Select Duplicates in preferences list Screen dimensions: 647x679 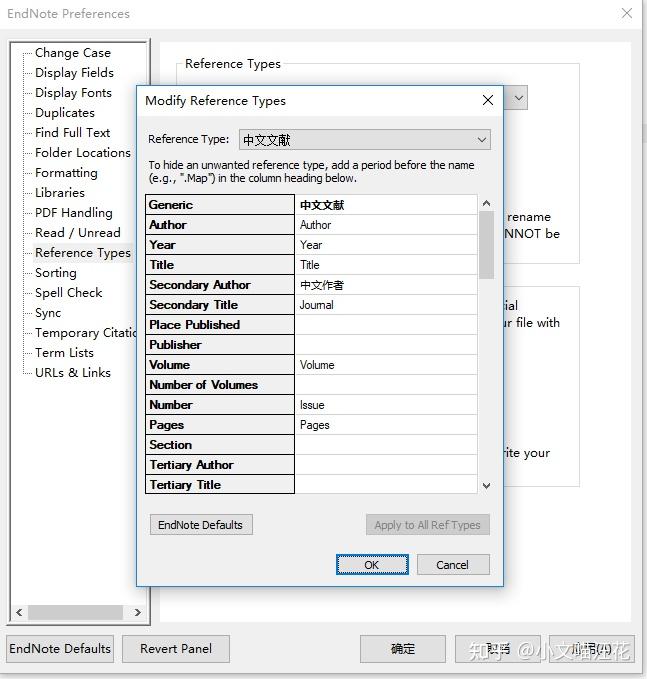[x=65, y=113]
